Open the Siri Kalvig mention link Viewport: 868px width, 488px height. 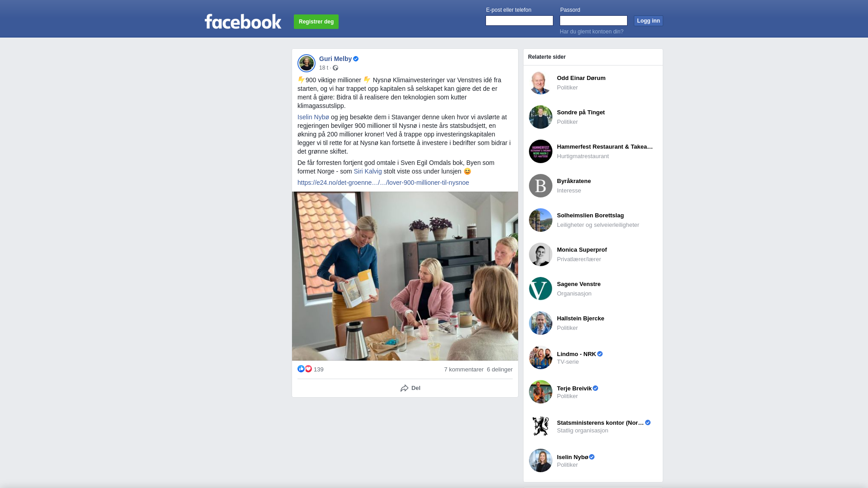click(x=368, y=171)
